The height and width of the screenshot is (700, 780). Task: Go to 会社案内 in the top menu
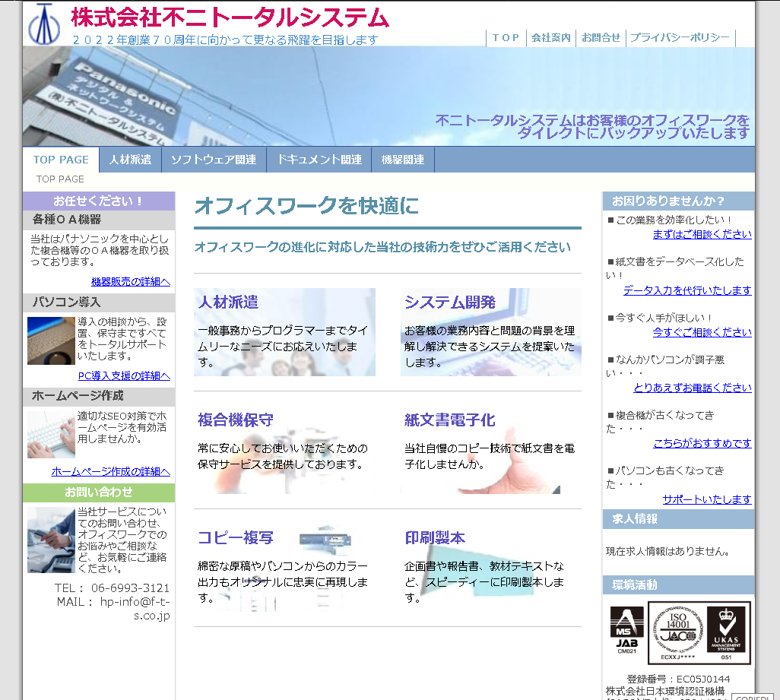(551, 37)
